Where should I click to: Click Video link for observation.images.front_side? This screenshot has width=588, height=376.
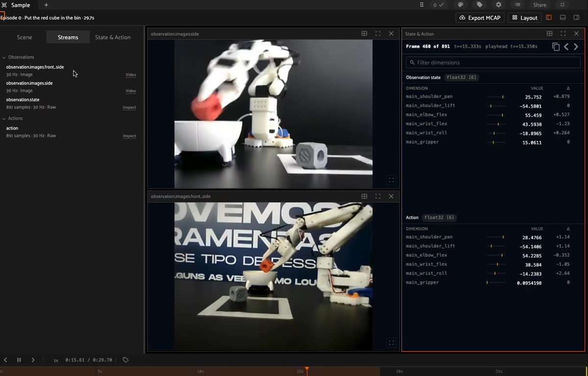point(131,75)
